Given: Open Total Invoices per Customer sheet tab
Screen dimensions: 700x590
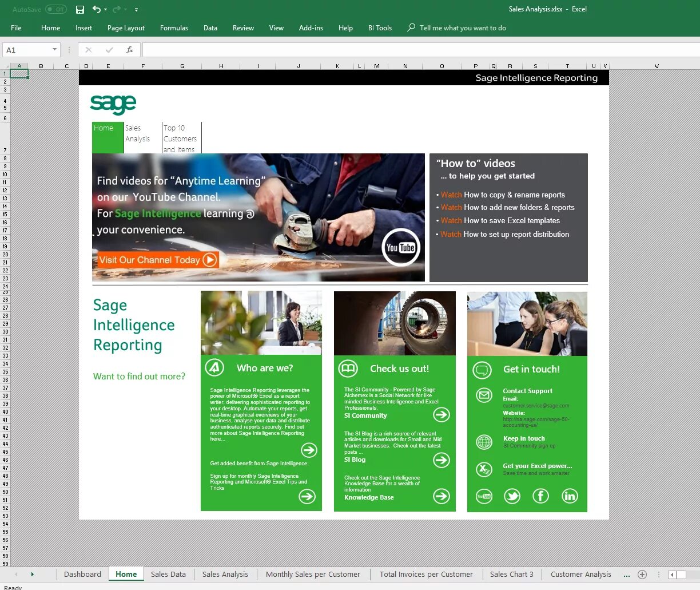Looking at the screenshot, I should (426, 574).
